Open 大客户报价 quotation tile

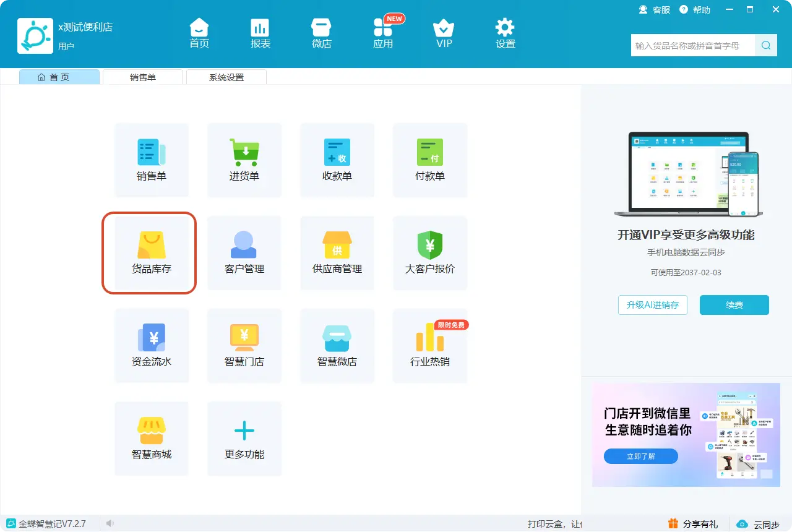coord(430,253)
